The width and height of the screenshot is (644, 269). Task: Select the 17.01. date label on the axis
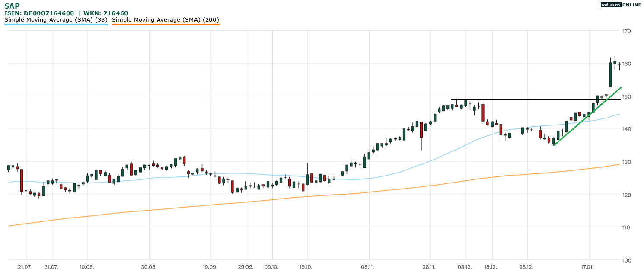coord(588,267)
